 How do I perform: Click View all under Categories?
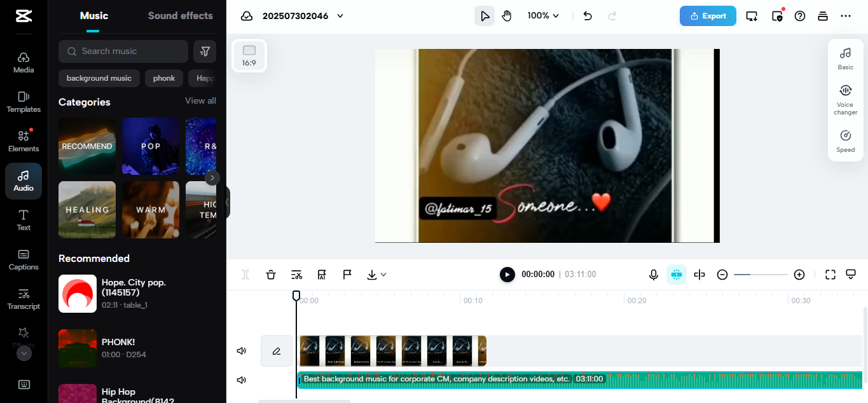[200, 100]
